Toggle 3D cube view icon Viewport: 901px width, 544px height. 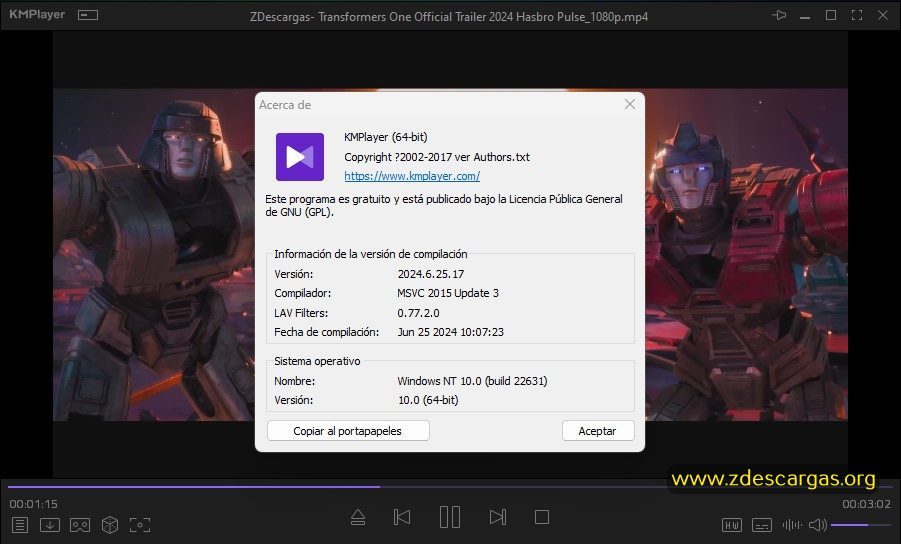[110, 525]
